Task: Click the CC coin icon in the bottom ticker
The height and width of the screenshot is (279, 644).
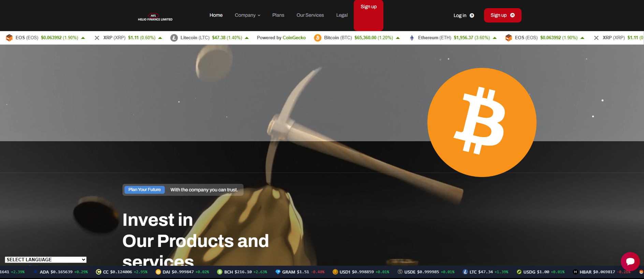Action: [x=99, y=272]
